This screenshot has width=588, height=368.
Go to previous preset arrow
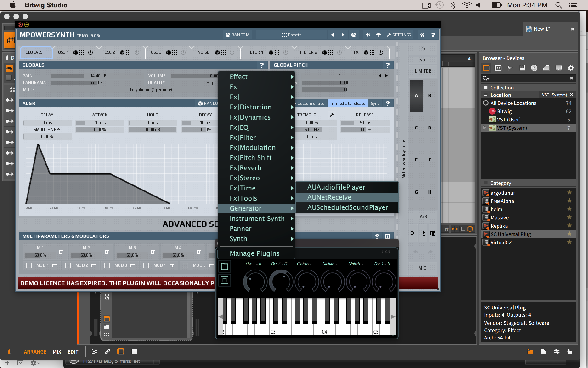click(x=332, y=35)
